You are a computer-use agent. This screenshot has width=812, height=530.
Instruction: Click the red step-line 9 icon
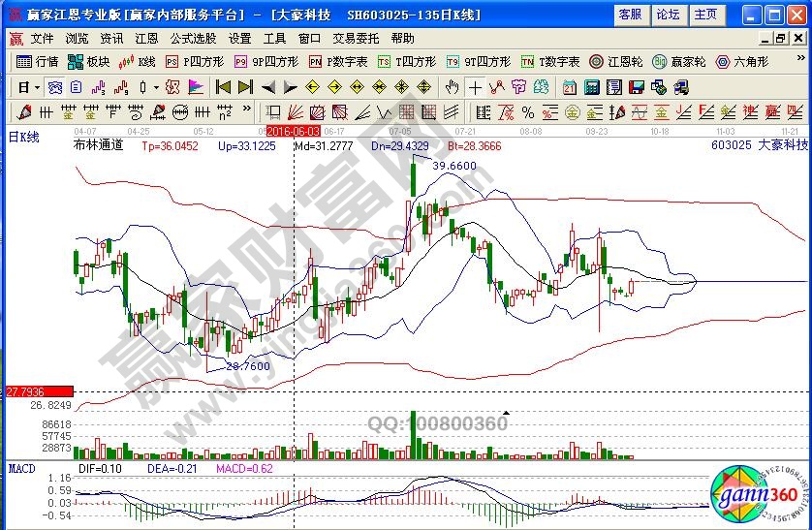point(121,87)
